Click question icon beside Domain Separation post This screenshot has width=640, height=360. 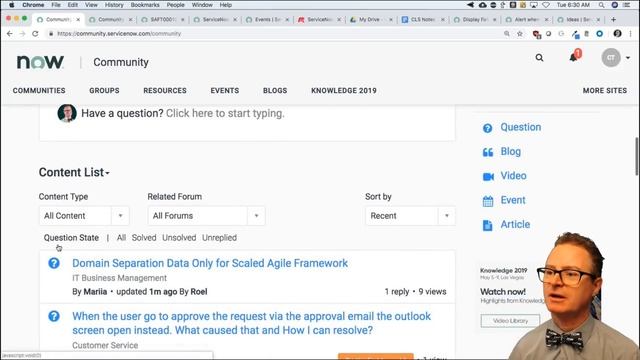click(54, 263)
